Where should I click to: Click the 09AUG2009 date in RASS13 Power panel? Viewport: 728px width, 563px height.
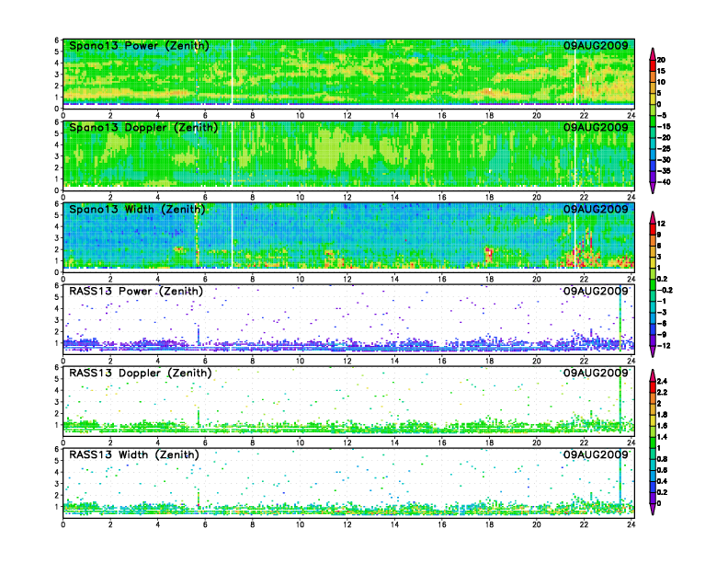click(596, 292)
